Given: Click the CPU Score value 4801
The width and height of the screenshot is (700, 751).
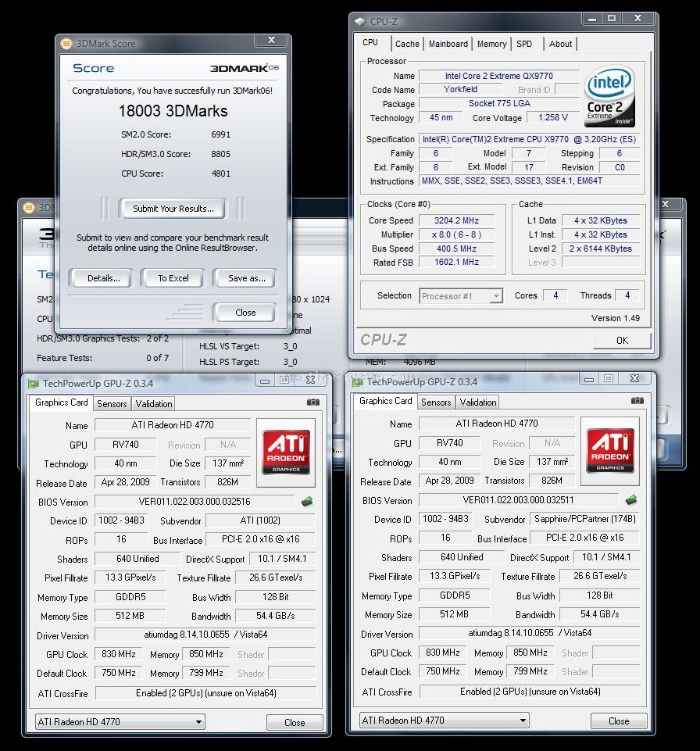Looking at the screenshot, I should (x=221, y=173).
